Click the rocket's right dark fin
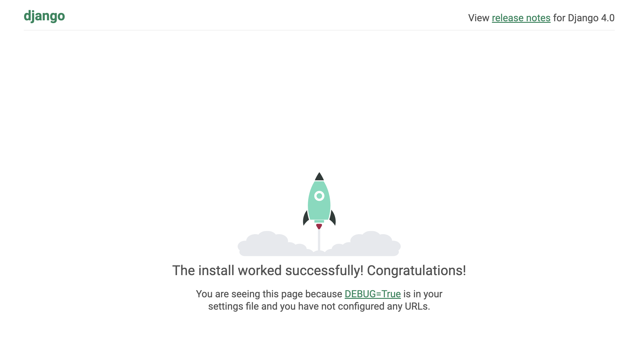The image size is (644, 358). [x=333, y=218]
